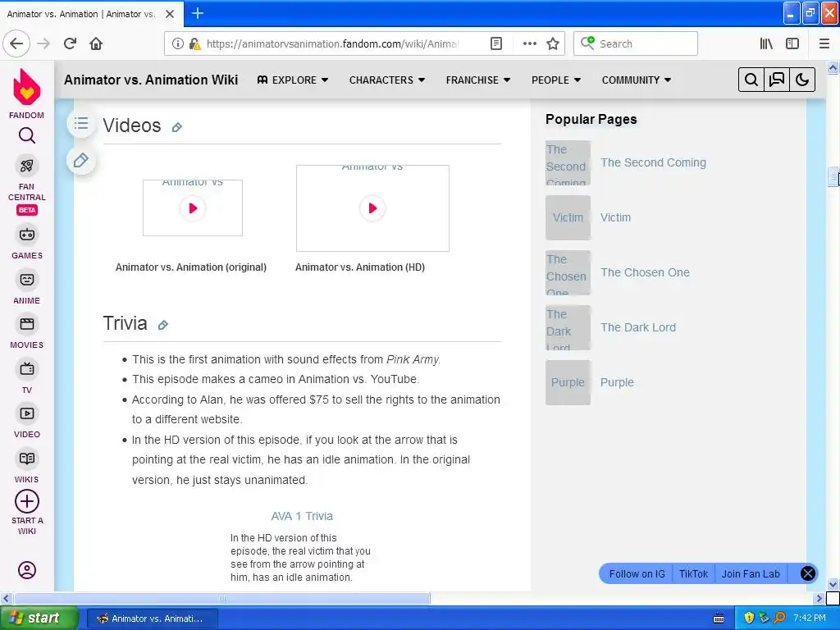Open the wiki Discuss icon
This screenshot has height=630, width=840.
click(x=777, y=80)
